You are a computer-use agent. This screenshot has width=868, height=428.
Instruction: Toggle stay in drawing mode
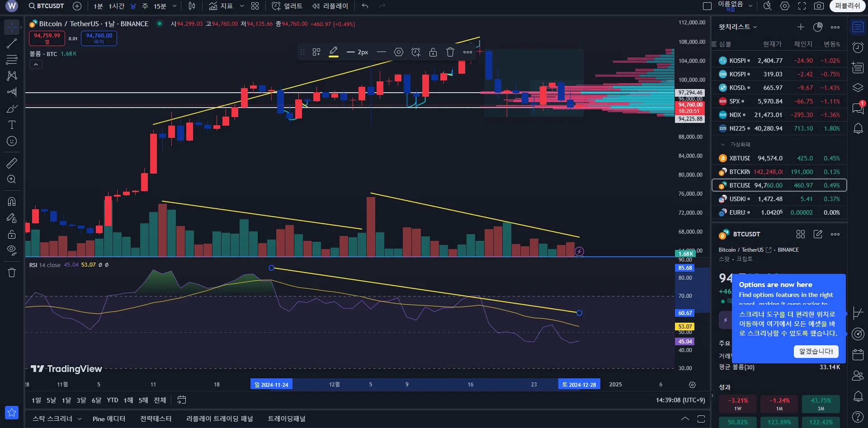pos(12,218)
